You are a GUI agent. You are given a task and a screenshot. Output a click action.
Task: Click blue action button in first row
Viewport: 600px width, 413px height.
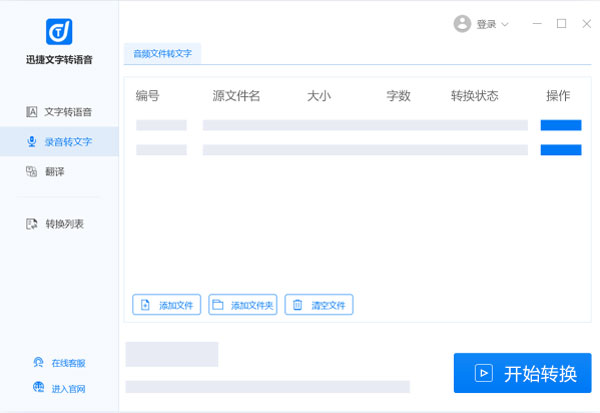560,125
